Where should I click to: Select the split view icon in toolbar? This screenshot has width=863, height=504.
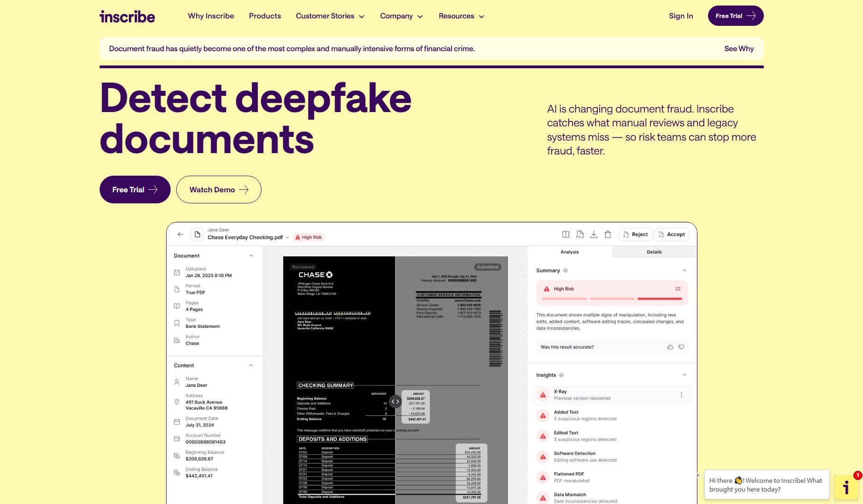tap(566, 235)
